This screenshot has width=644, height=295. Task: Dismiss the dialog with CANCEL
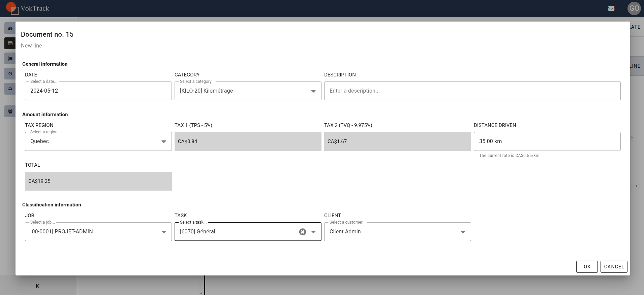point(614,267)
